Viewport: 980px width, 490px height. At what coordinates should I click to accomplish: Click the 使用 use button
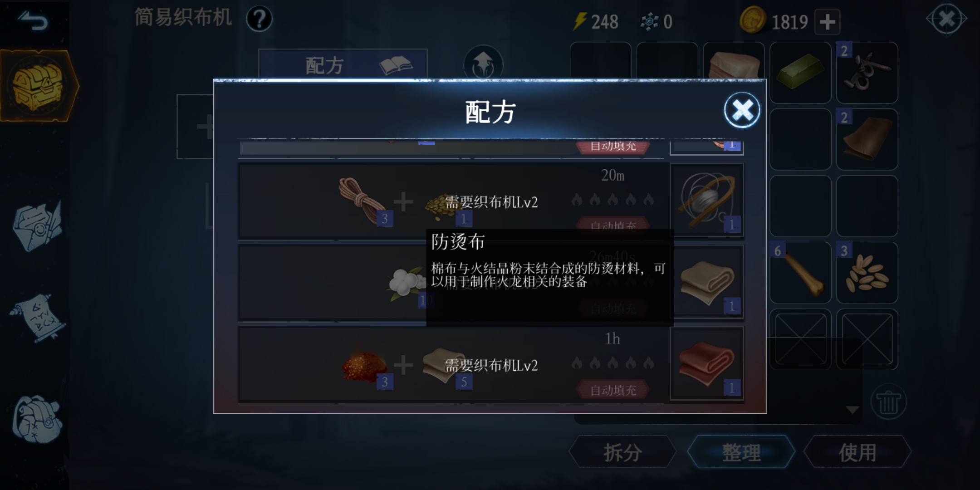[857, 452]
